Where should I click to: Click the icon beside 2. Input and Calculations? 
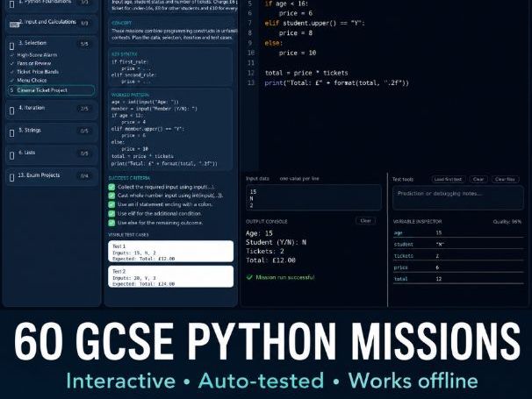point(14,25)
